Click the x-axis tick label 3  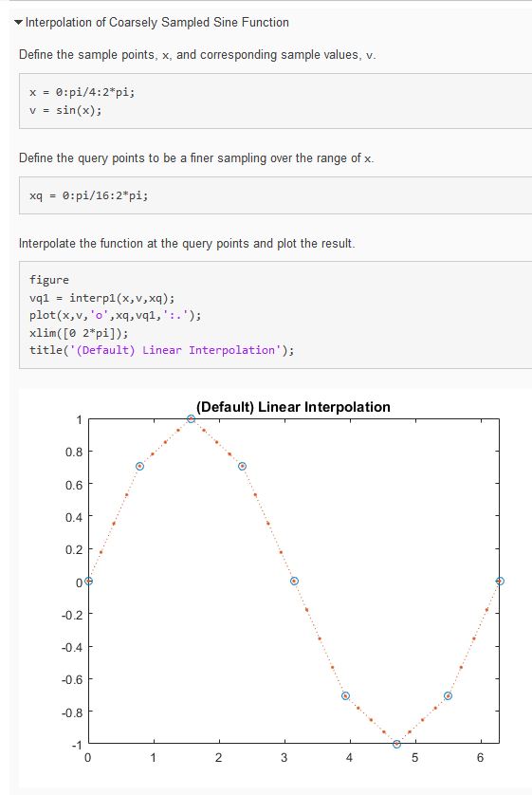[x=284, y=757]
